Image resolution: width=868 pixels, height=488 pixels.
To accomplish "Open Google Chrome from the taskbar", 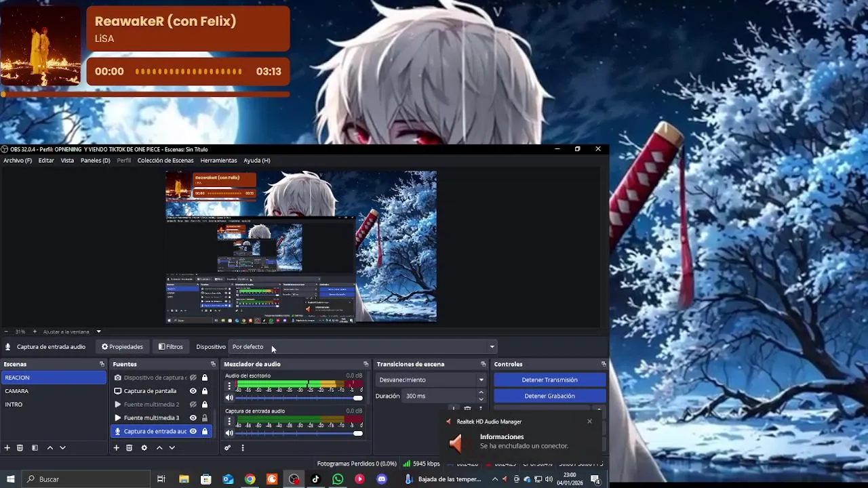I will coord(250,479).
